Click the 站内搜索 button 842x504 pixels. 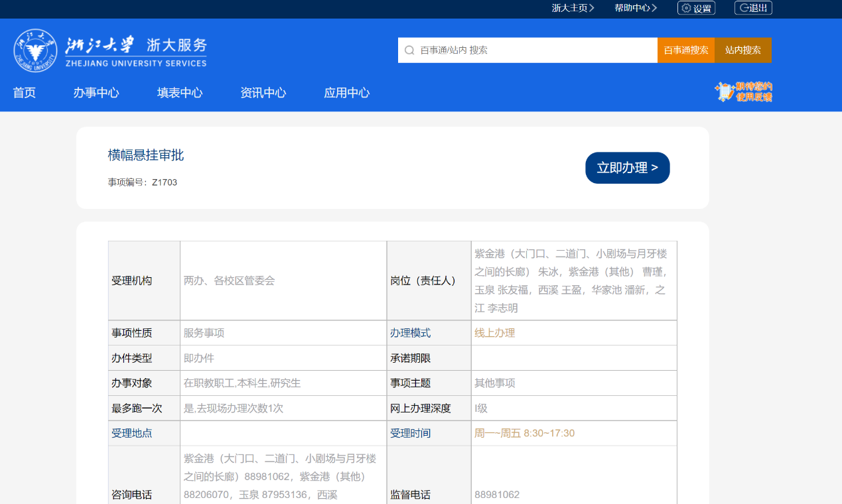[x=743, y=50]
